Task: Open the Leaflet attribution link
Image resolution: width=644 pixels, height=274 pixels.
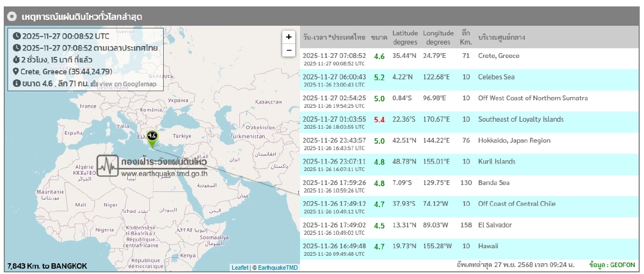Action: (x=240, y=267)
